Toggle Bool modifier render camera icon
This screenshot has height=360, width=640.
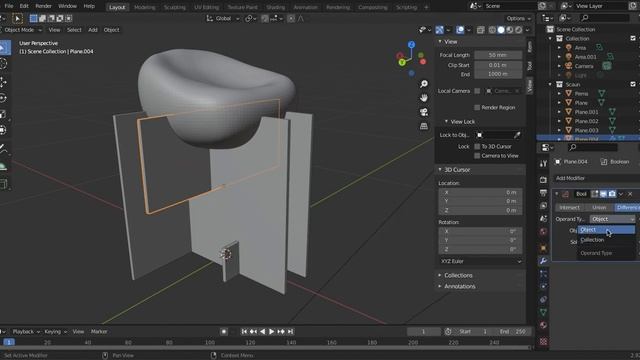[612, 194]
